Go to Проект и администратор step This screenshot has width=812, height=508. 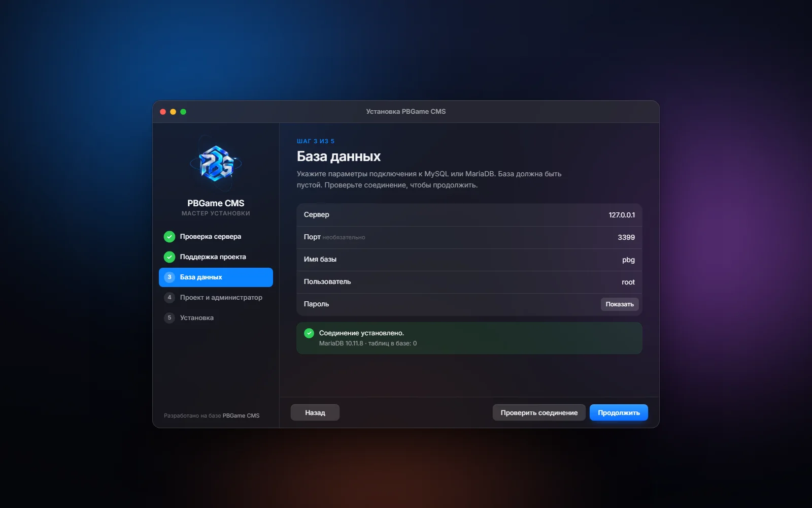coord(216,298)
